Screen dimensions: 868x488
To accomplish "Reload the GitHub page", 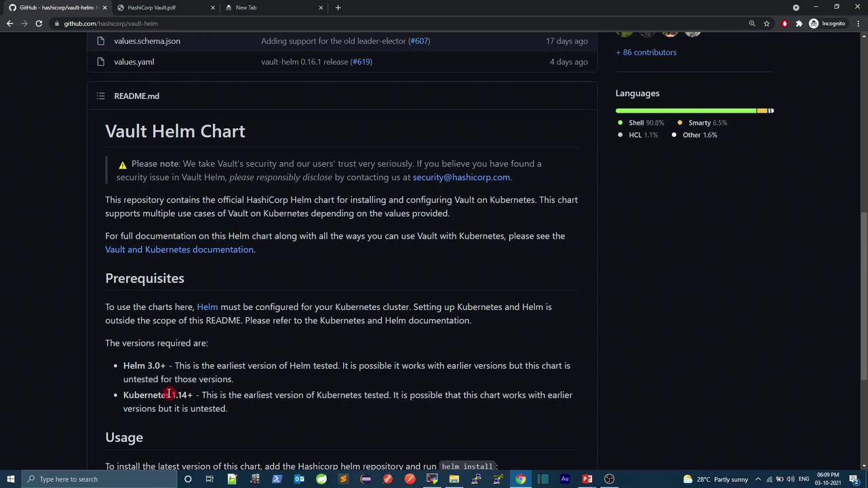I will (x=39, y=24).
